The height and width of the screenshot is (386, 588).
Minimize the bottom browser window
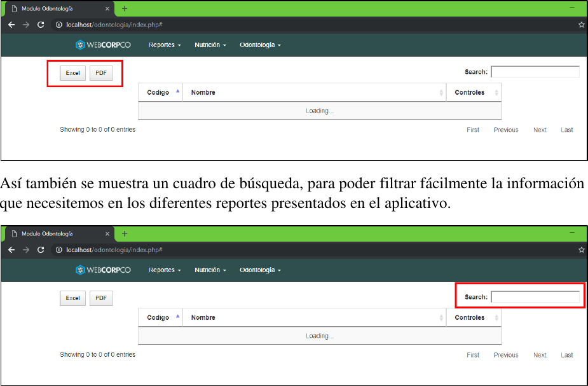click(x=572, y=233)
